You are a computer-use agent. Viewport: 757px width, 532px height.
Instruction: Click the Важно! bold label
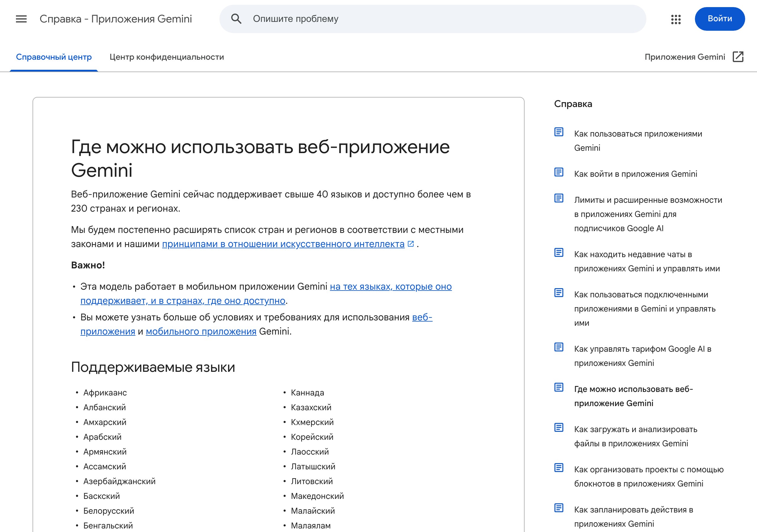coord(88,265)
